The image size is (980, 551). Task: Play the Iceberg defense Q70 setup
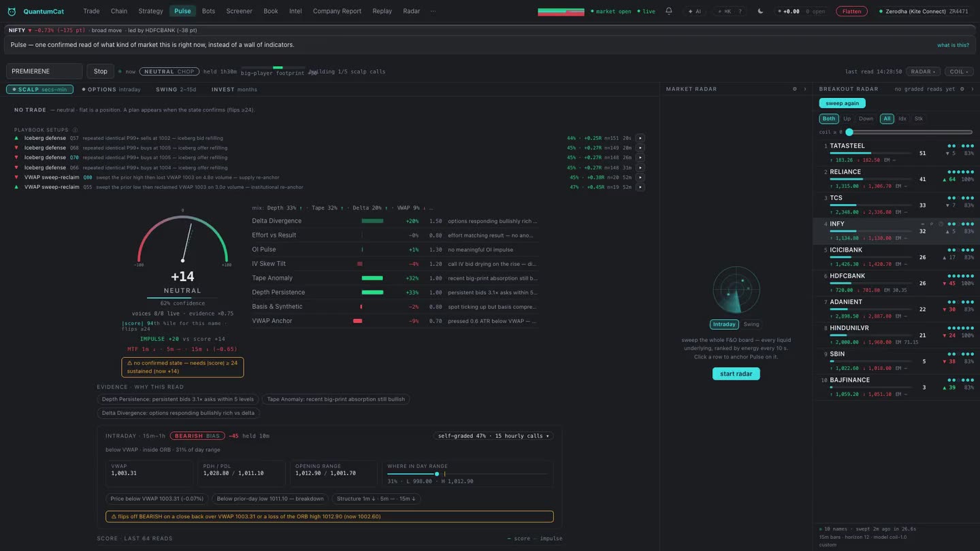click(x=640, y=158)
